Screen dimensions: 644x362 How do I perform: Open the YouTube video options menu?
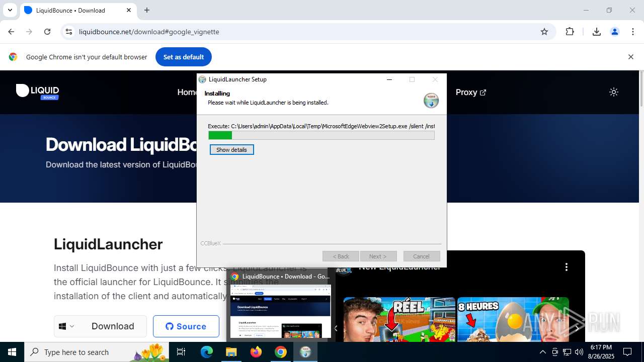click(x=567, y=267)
